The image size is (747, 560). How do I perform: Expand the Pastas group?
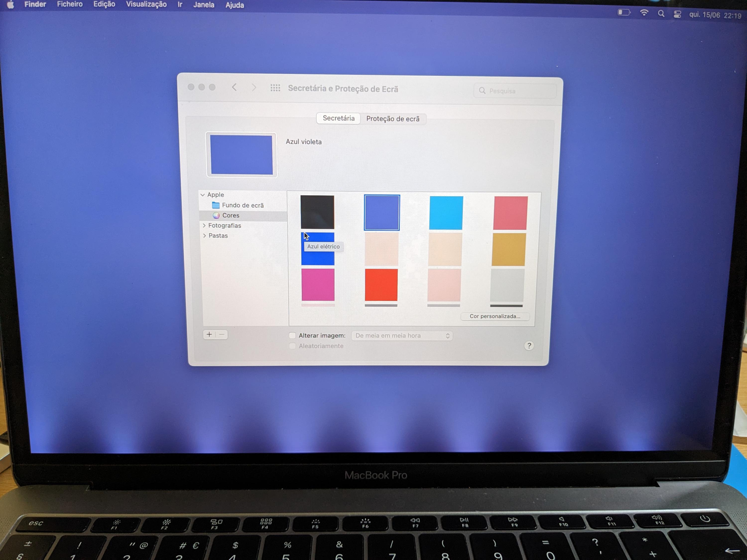[x=204, y=236]
